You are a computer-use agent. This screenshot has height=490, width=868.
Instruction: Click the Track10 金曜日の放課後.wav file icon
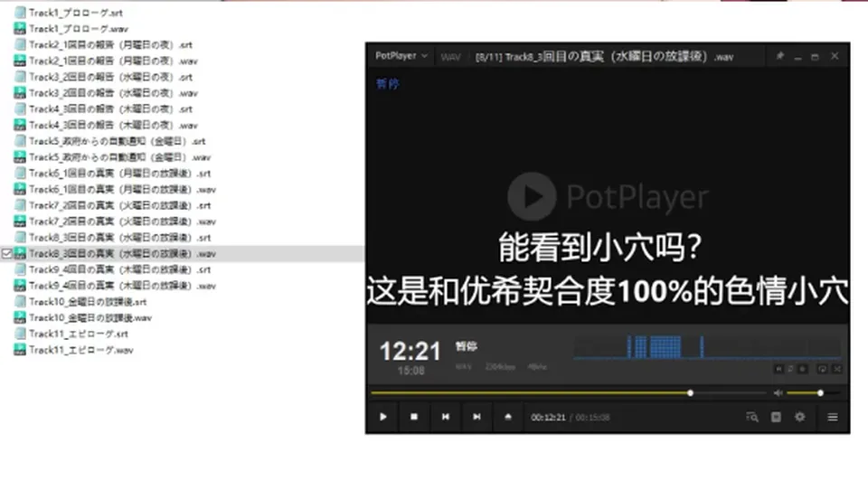click(20, 318)
